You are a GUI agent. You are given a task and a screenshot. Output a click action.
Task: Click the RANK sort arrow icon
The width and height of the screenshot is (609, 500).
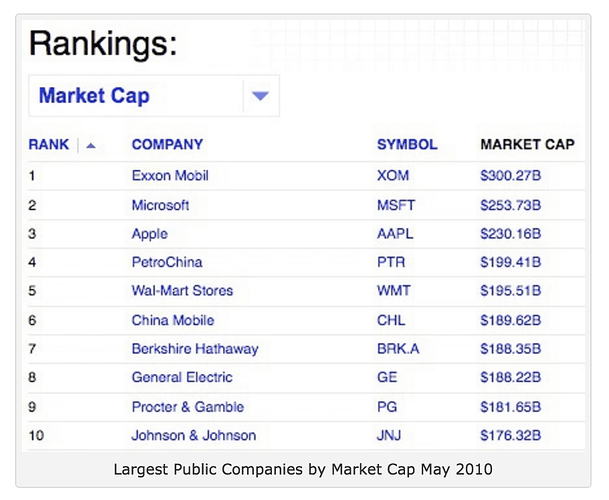point(91,145)
